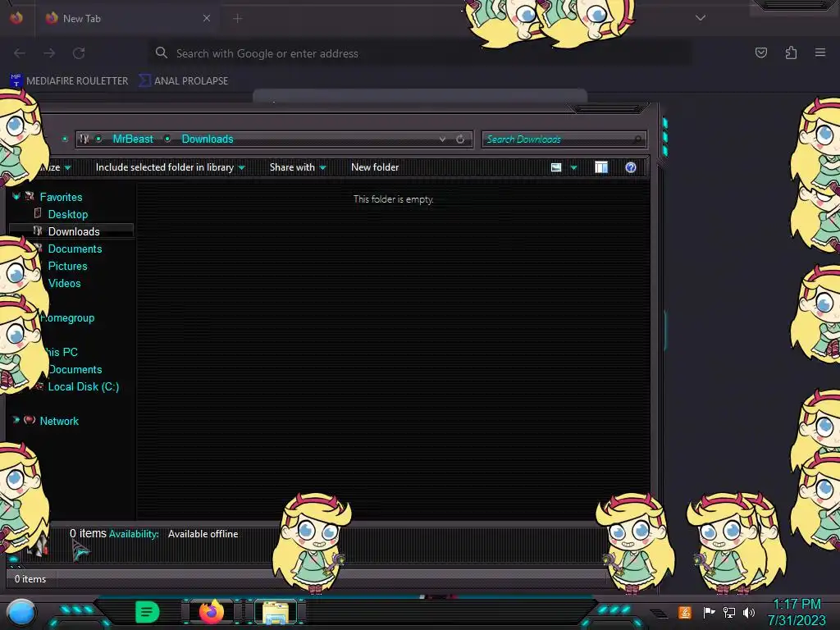This screenshot has height=630, width=840.
Task: Toggle the preview pane icon
Action: point(601,167)
